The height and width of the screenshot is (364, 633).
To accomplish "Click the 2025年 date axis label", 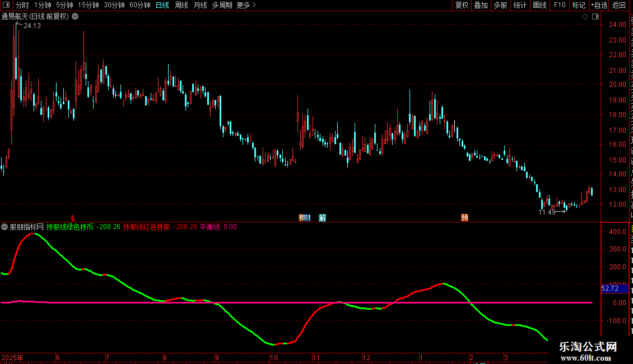I will (x=12, y=358).
